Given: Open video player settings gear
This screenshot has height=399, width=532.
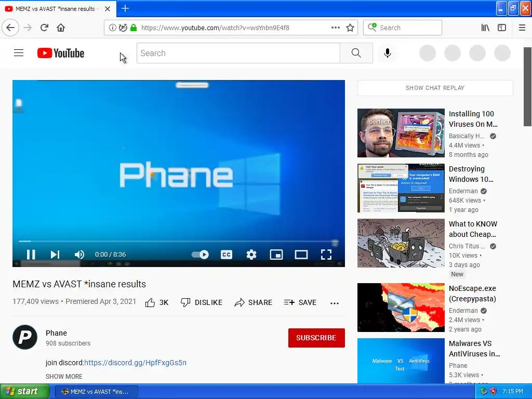Looking at the screenshot, I should click(x=251, y=255).
